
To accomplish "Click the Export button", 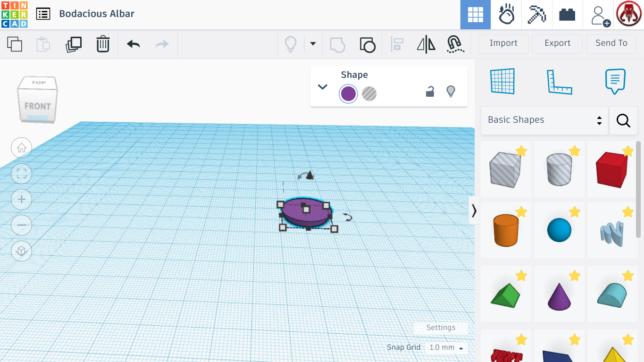I will 557,43.
